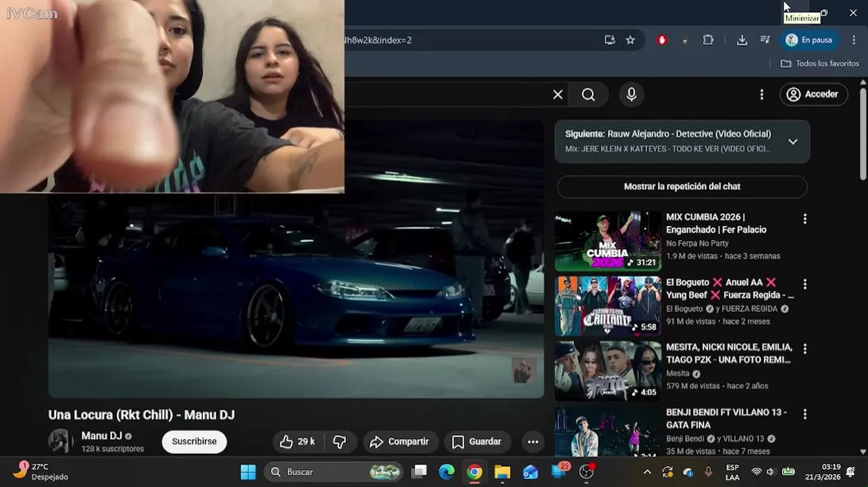Open weather widget 27°C Despejado
Screen dimensions: 868x487
[x=41, y=471]
